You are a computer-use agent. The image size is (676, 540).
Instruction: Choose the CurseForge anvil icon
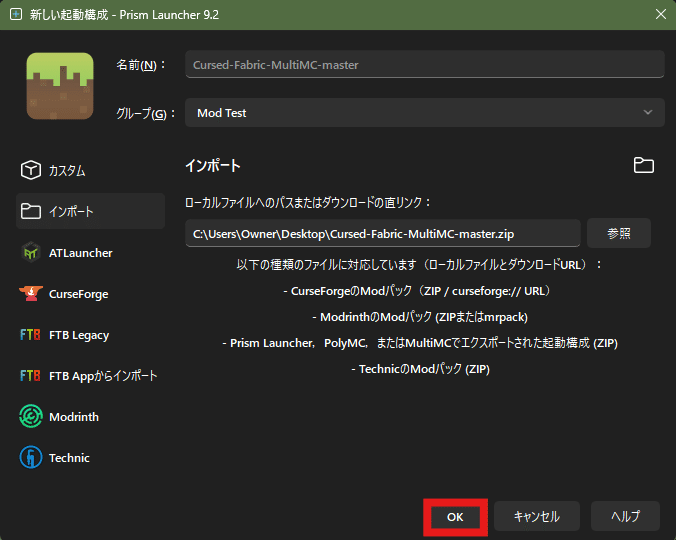(x=31, y=293)
